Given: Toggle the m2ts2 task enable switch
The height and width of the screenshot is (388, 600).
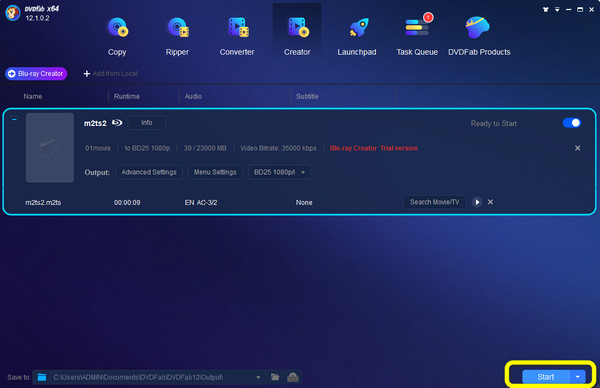Looking at the screenshot, I should pos(572,123).
